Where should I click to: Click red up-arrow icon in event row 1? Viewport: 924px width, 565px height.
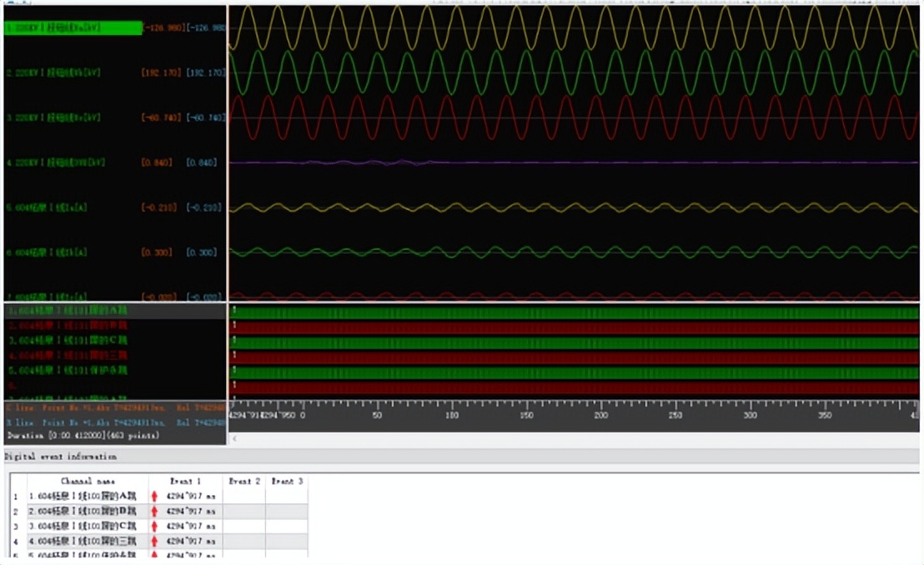pyautogui.click(x=154, y=497)
